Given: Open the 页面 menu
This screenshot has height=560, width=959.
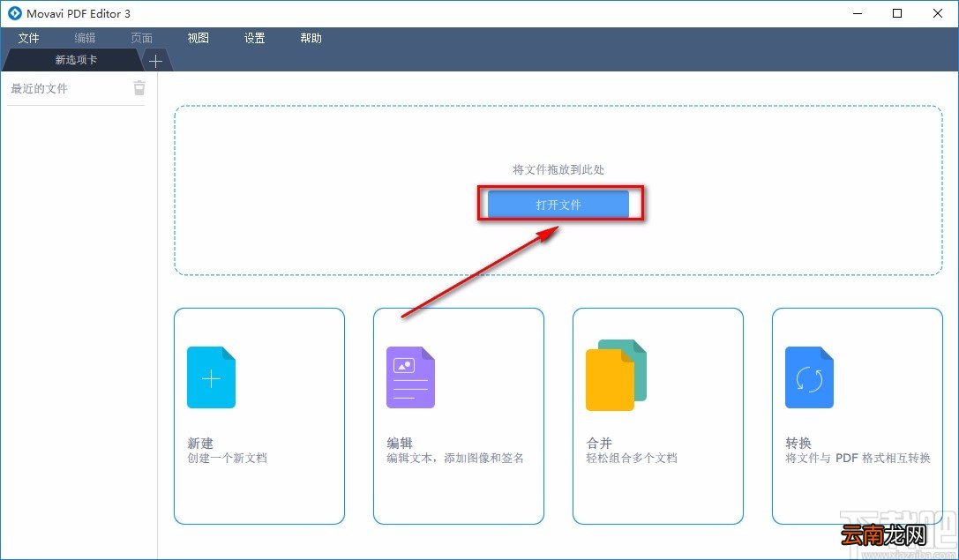Looking at the screenshot, I should tap(141, 38).
